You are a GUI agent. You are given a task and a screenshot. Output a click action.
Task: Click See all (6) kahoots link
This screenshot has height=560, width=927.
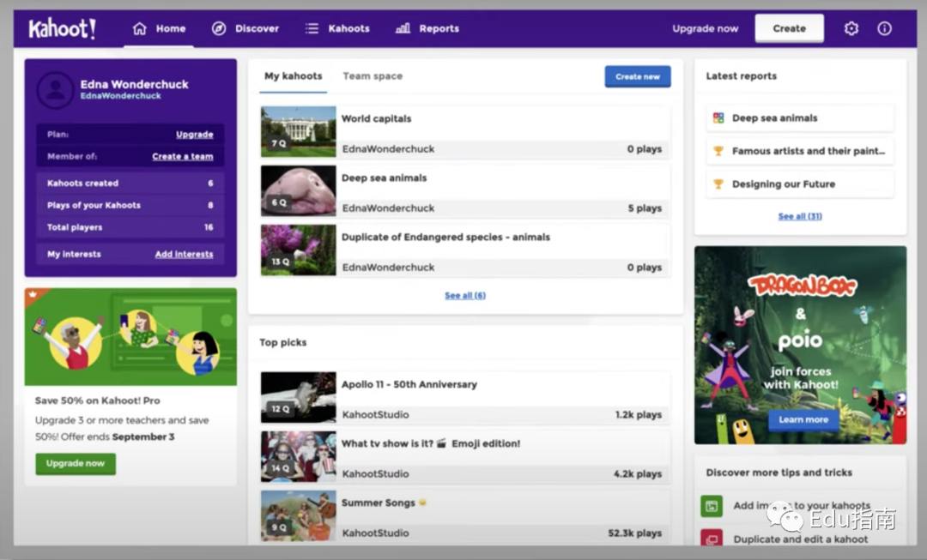click(465, 295)
